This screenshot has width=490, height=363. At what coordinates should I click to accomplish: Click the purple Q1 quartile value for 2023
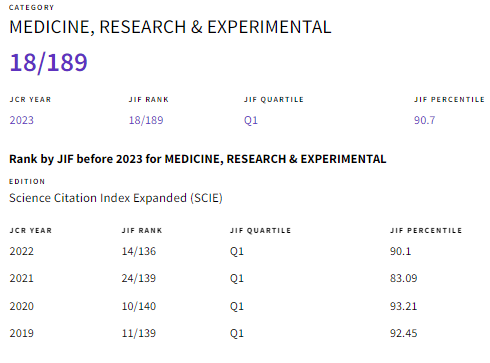coord(251,120)
